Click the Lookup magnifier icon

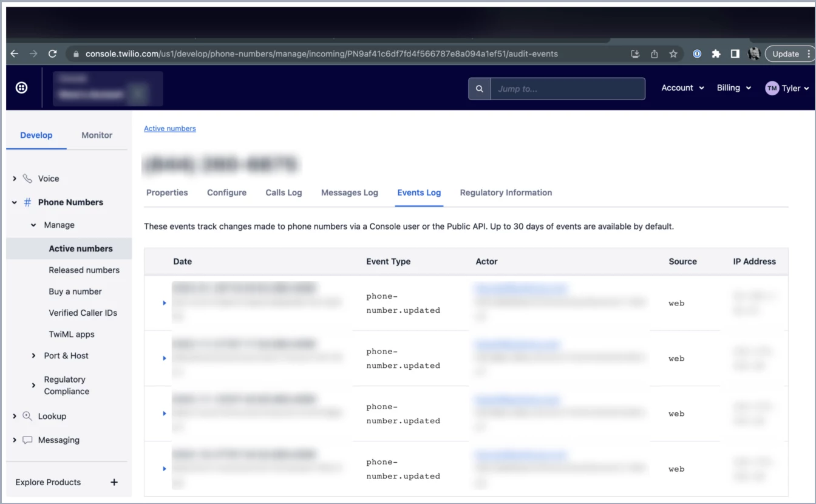(27, 416)
